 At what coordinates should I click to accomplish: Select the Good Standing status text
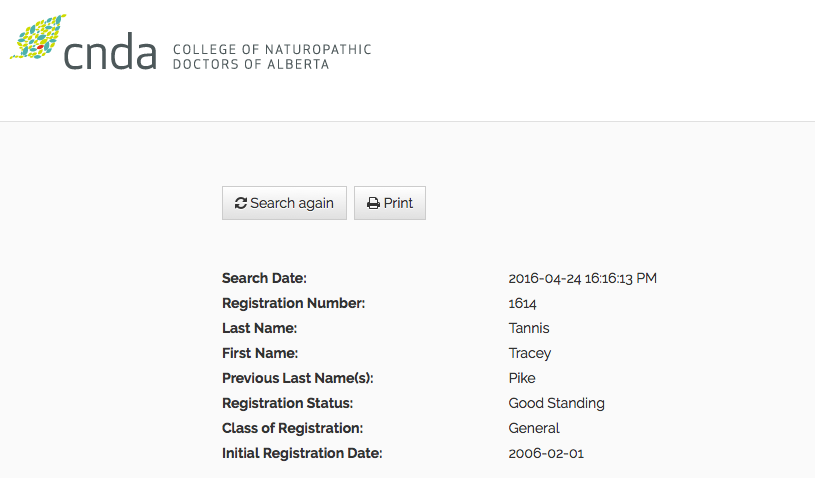tap(556, 403)
